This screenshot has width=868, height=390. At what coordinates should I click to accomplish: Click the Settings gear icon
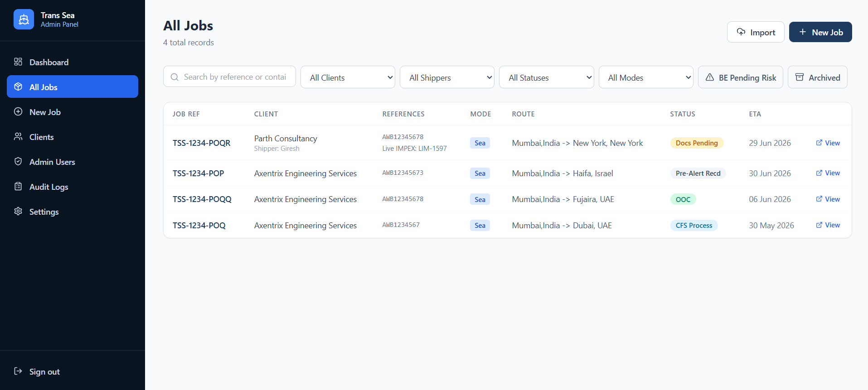[x=18, y=211]
